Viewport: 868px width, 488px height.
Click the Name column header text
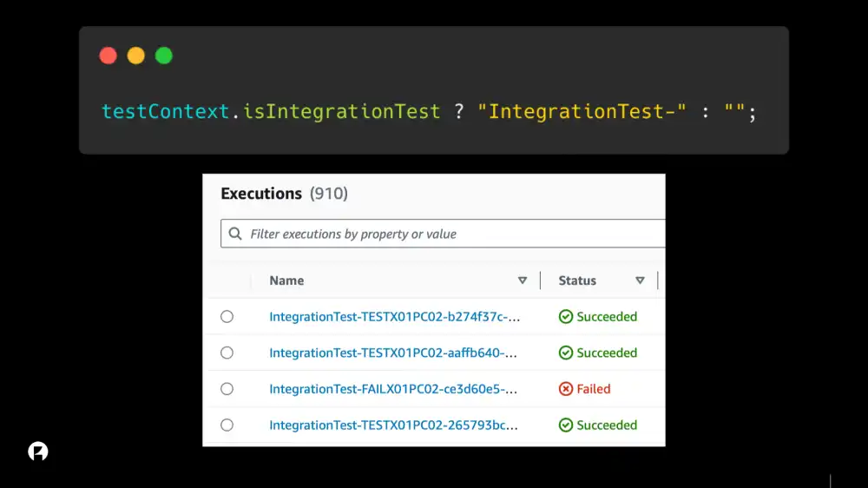click(x=286, y=280)
